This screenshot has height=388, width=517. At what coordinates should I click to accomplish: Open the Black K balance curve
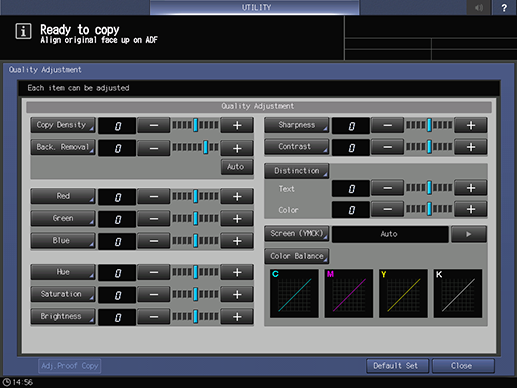[458, 293]
